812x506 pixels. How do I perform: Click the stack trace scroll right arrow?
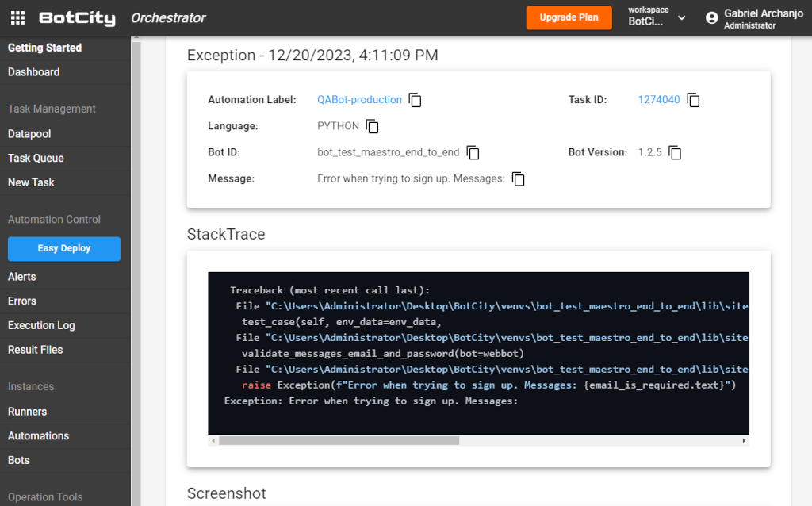(744, 440)
